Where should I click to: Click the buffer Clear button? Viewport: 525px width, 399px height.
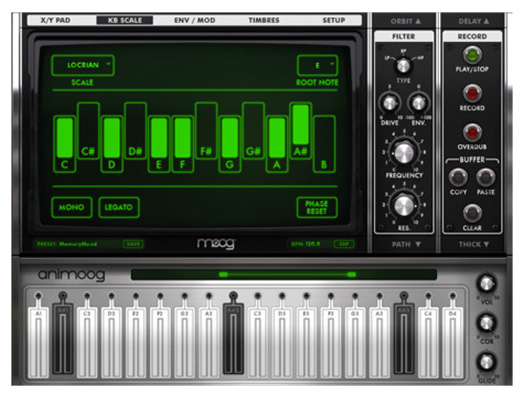coord(472,213)
